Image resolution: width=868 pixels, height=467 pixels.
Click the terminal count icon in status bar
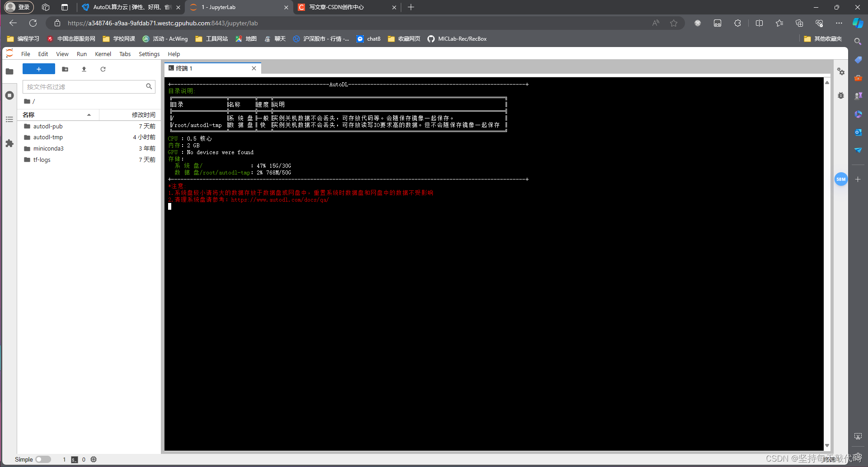click(75, 460)
